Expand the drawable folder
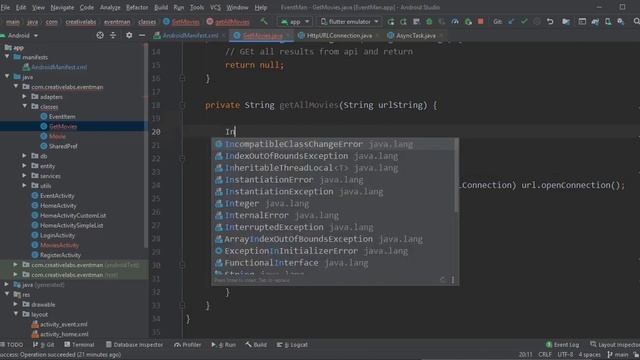 16,304
